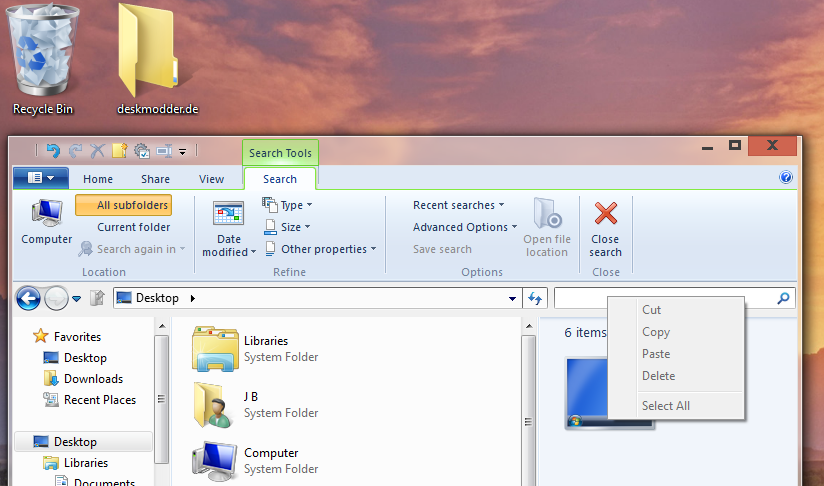The width and height of the screenshot is (824, 486).
Task: Select the Search ribbon tab
Action: coord(280,179)
